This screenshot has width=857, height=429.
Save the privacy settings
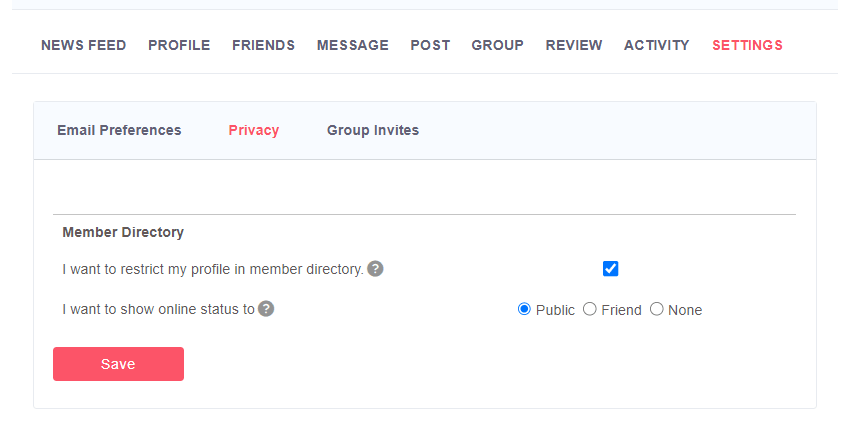click(119, 364)
